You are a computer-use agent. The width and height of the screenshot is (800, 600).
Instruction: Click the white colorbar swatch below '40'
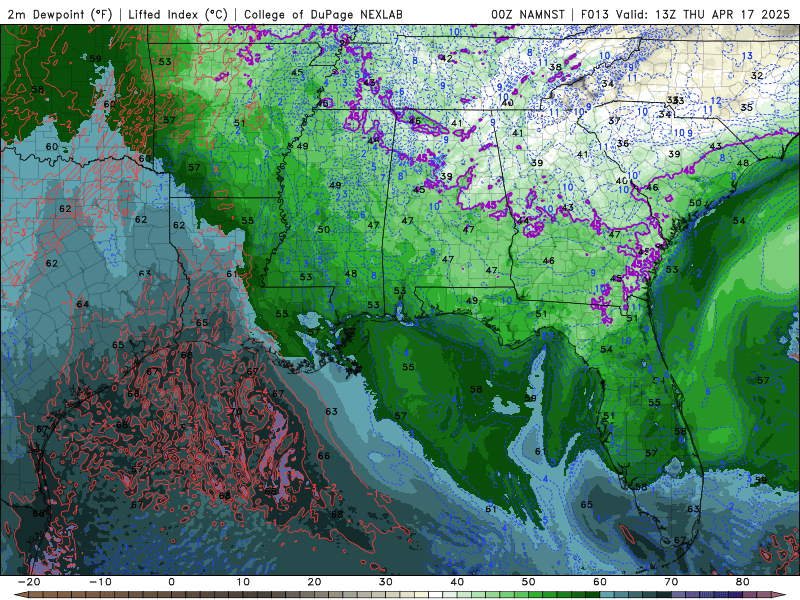(x=436, y=595)
